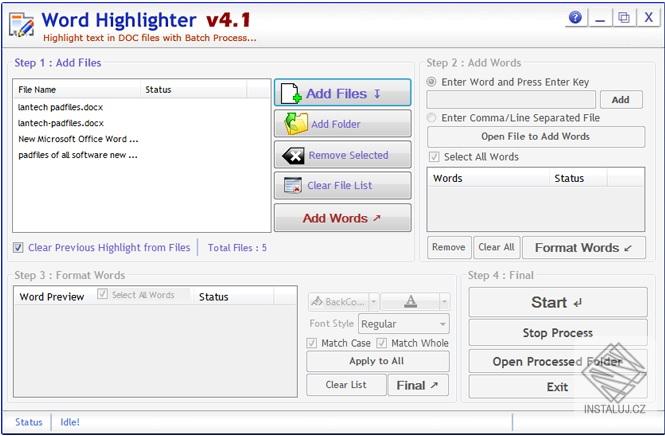This screenshot has height=436, width=665.
Task: Select Enter Word and Press Enter Key radio
Action: [431, 81]
